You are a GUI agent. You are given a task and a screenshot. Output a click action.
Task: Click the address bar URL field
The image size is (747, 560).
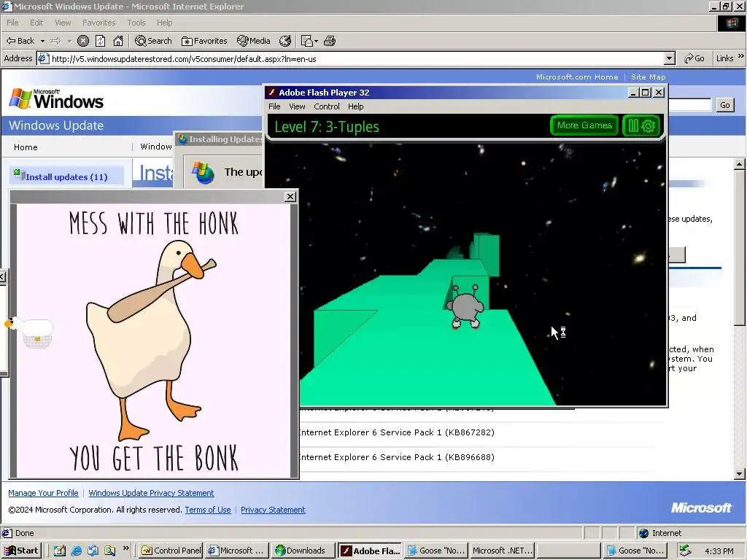352,58
